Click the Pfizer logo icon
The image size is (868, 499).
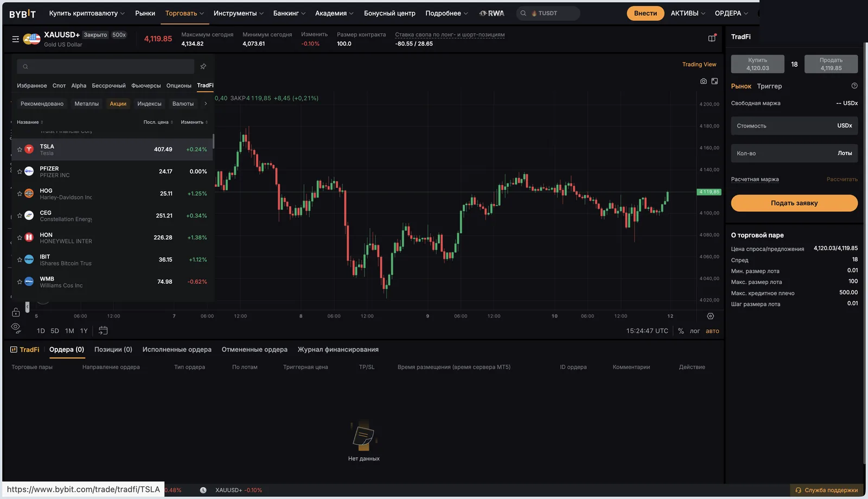click(x=29, y=172)
